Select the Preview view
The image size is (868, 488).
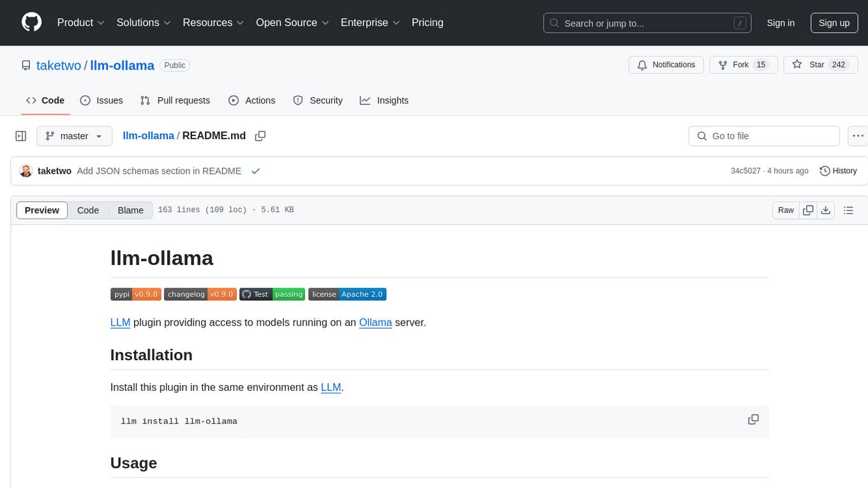click(42, 210)
